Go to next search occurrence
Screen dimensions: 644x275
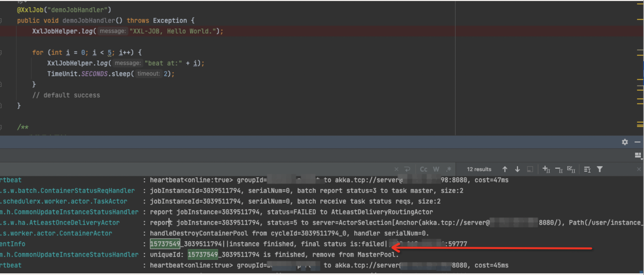point(517,169)
